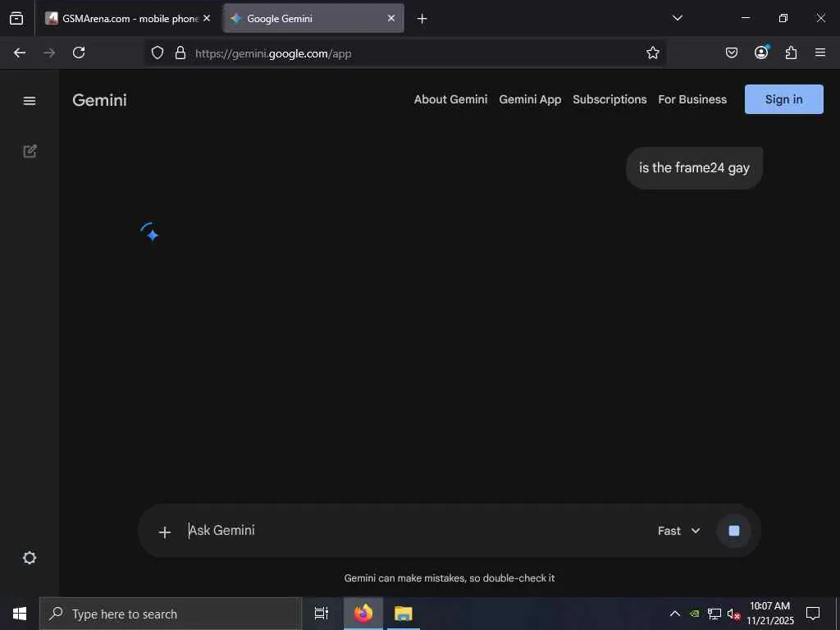The width and height of the screenshot is (840, 630).
Task: Click the forward navigation arrow
Action: (x=49, y=52)
